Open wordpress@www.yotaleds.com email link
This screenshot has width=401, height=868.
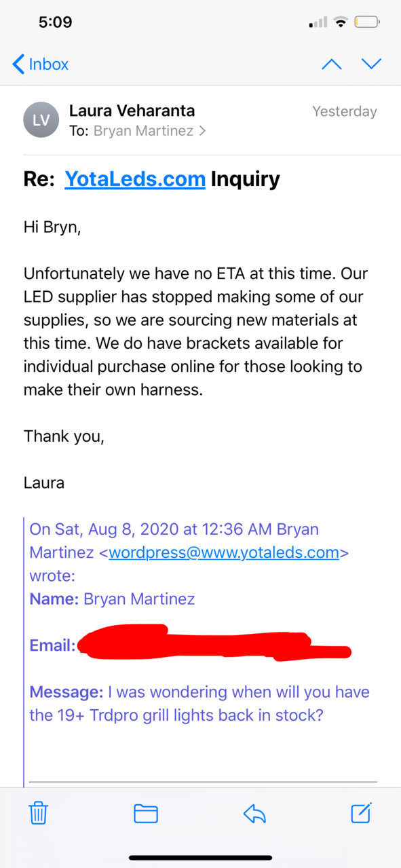(224, 552)
